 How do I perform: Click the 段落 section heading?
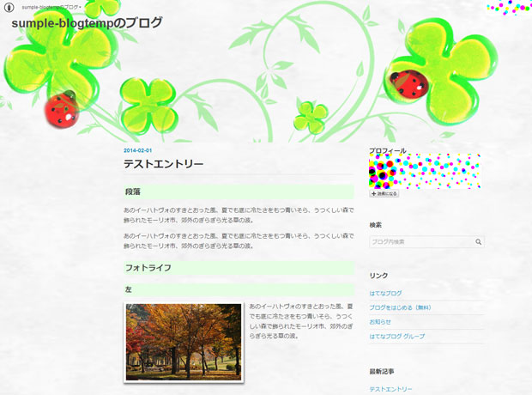point(133,191)
